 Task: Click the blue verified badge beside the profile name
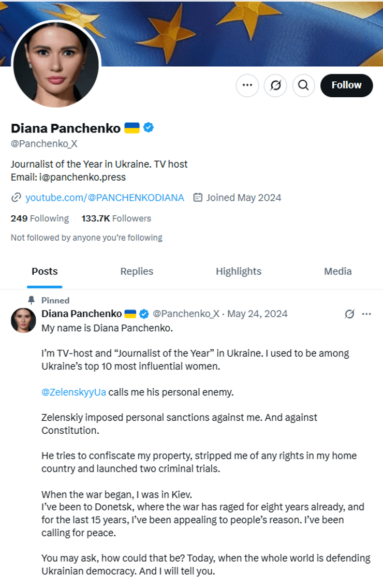point(149,128)
